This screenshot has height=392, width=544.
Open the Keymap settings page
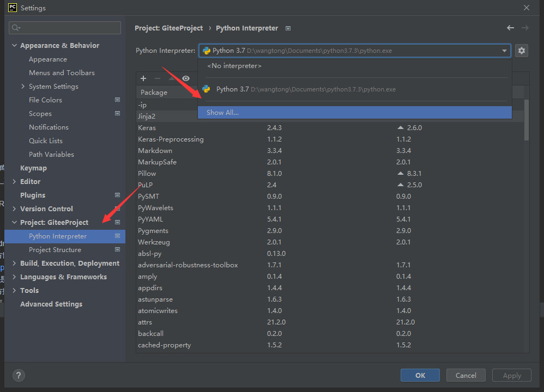tap(33, 168)
